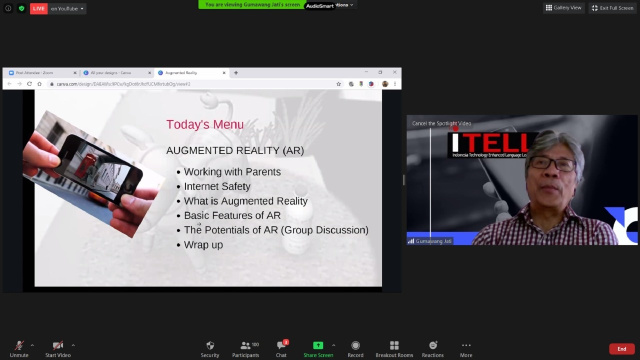
Task: Click the green encryption shield icon
Action: click(x=22, y=8)
